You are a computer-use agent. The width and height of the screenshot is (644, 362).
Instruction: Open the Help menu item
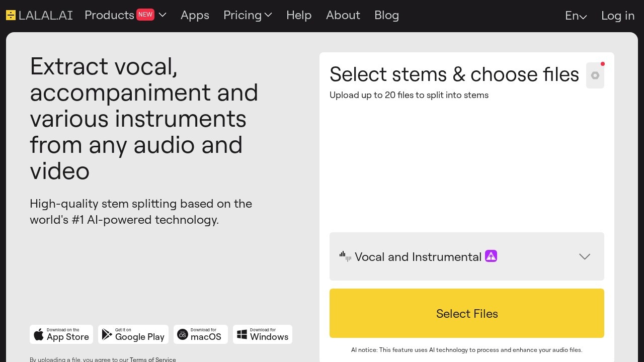pos(299,15)
